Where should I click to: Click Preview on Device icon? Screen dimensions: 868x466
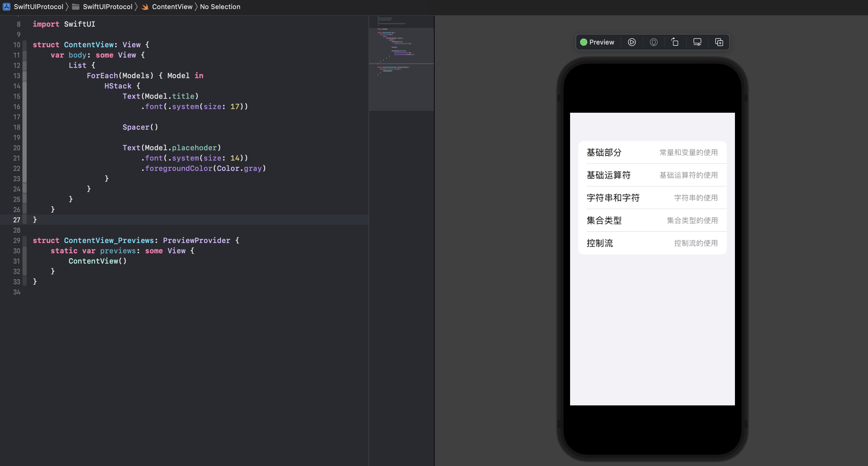click(653, 42)
